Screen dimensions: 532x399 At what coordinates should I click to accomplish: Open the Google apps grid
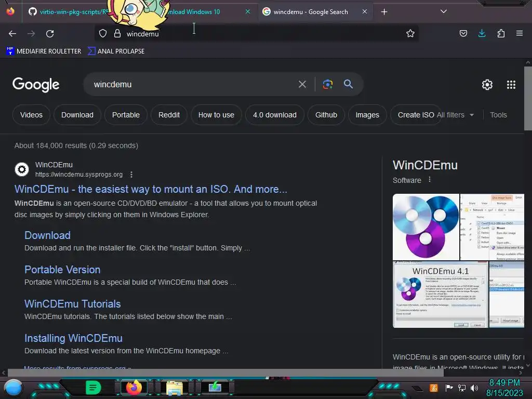coord(511,85)
